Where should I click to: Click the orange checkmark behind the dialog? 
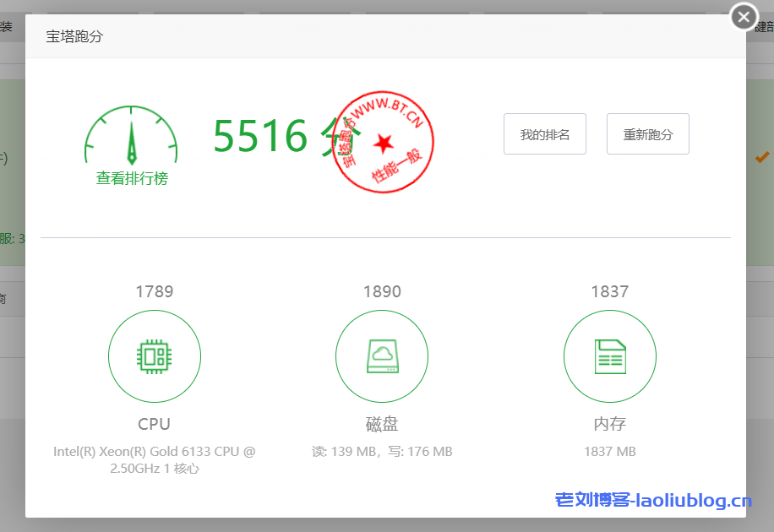(x=762, y=157)
